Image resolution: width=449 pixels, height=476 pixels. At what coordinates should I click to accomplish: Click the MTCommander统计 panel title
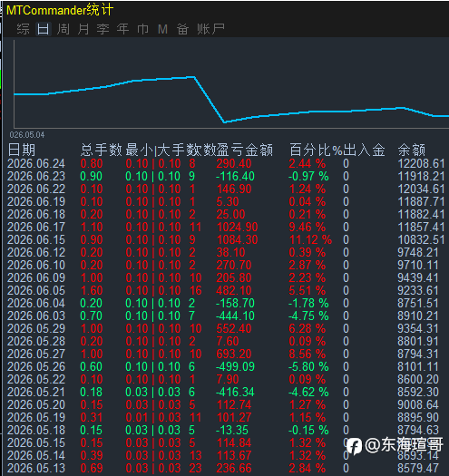pos(60,10)
